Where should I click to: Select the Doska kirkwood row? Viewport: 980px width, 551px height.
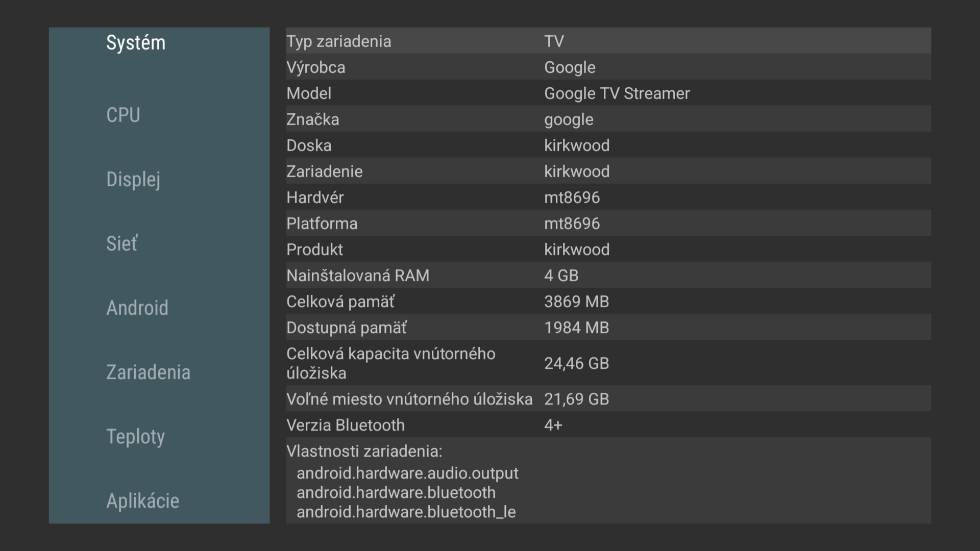coord(607,145)
